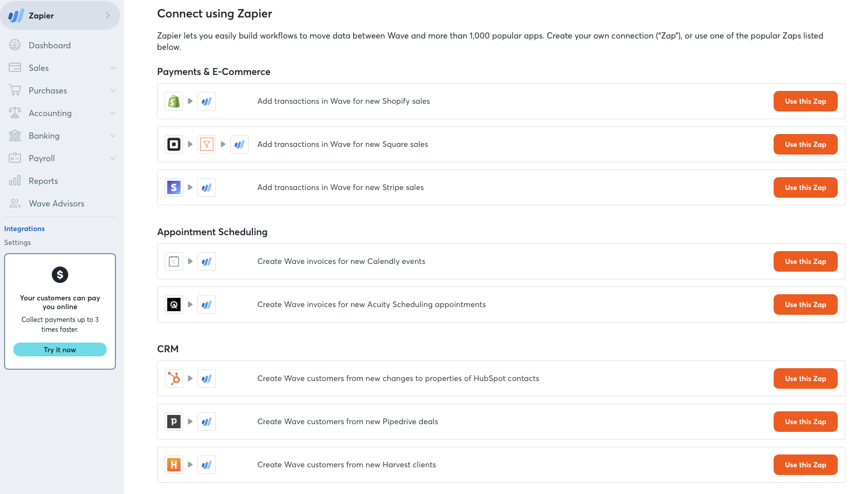Click the Sales credit card icon

(x=15, y=68)
